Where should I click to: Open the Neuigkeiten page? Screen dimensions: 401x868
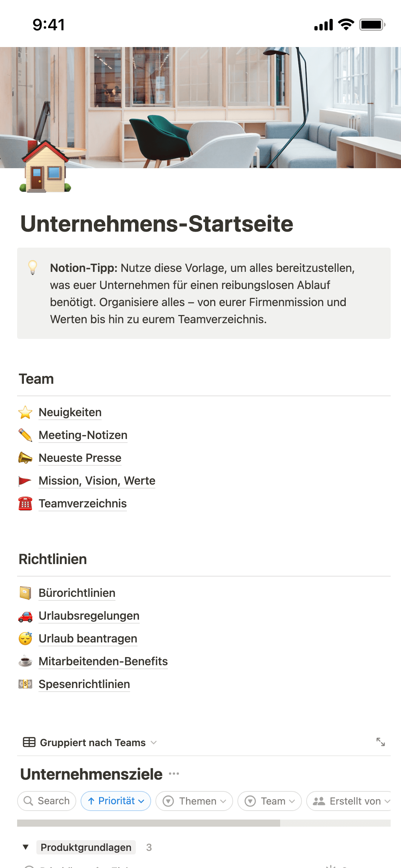[70, 412]
